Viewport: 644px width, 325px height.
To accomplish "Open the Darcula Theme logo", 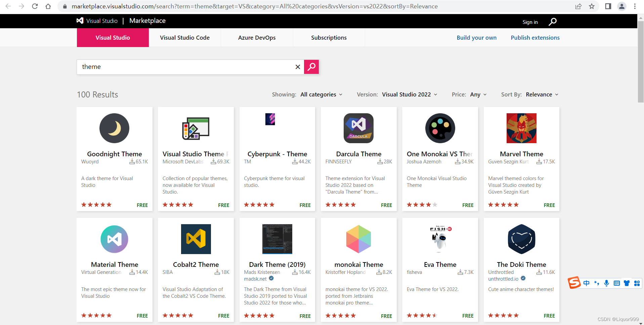I will pos(358,128).
